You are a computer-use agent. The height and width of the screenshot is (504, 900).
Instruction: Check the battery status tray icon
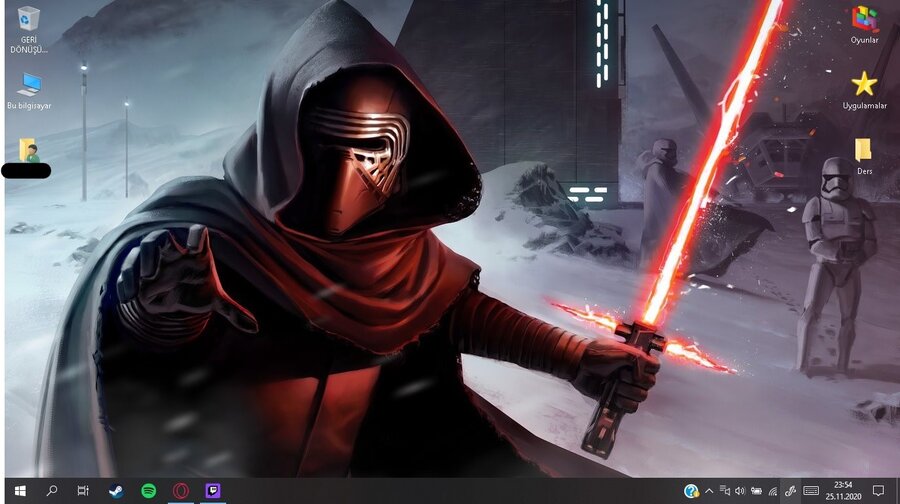tap(757, 491)
